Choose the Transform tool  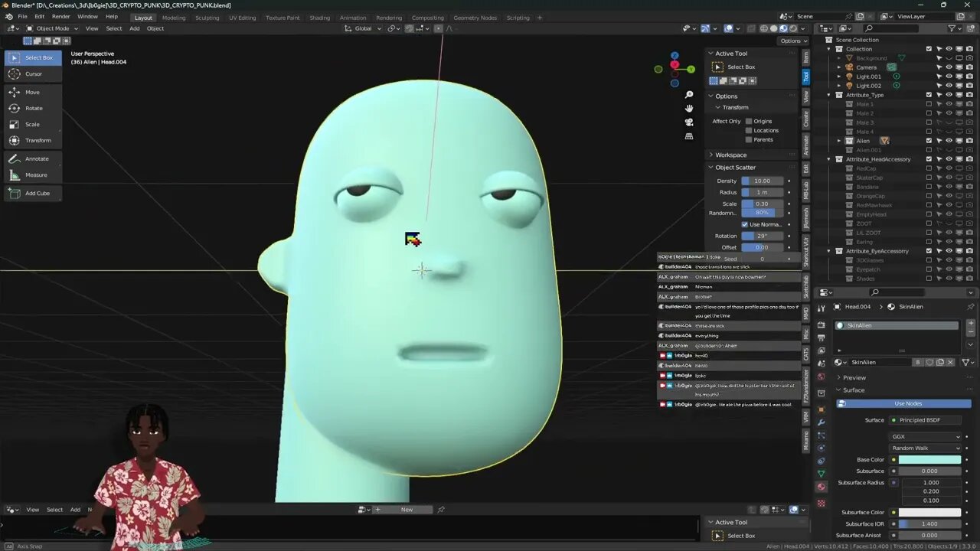click(33, 140)
